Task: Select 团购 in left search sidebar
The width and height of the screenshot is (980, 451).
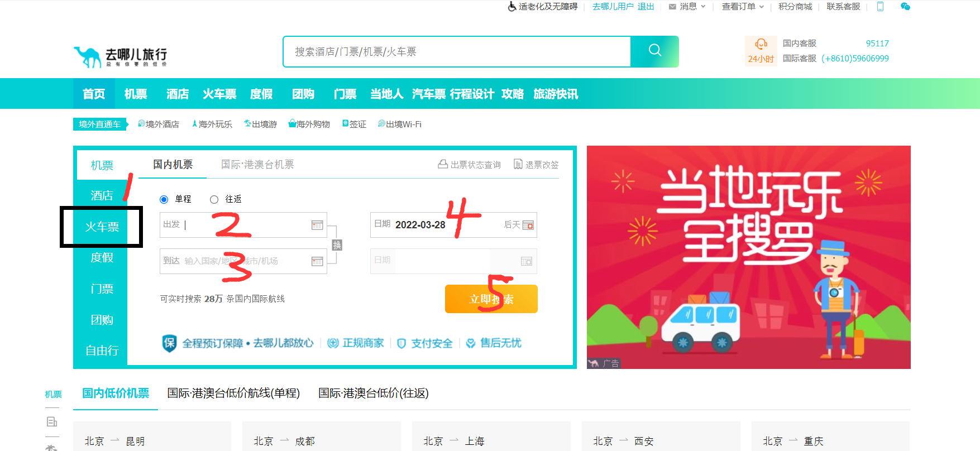Action: click(x=102, y=320)
